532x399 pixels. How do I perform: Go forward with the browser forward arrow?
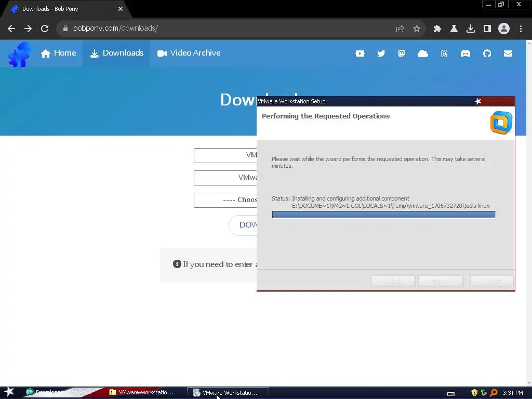point(28,29)
